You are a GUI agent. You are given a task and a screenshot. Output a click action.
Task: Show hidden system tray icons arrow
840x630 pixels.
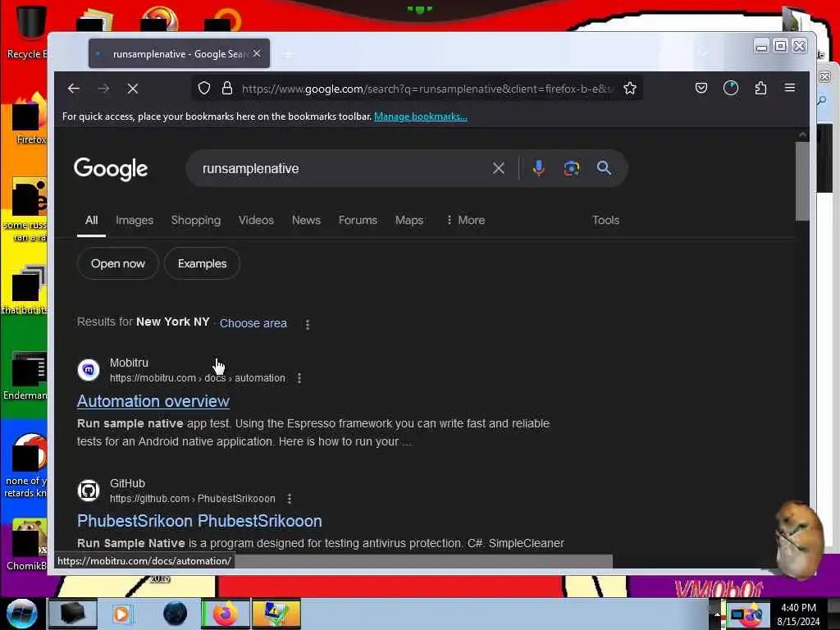716,614
